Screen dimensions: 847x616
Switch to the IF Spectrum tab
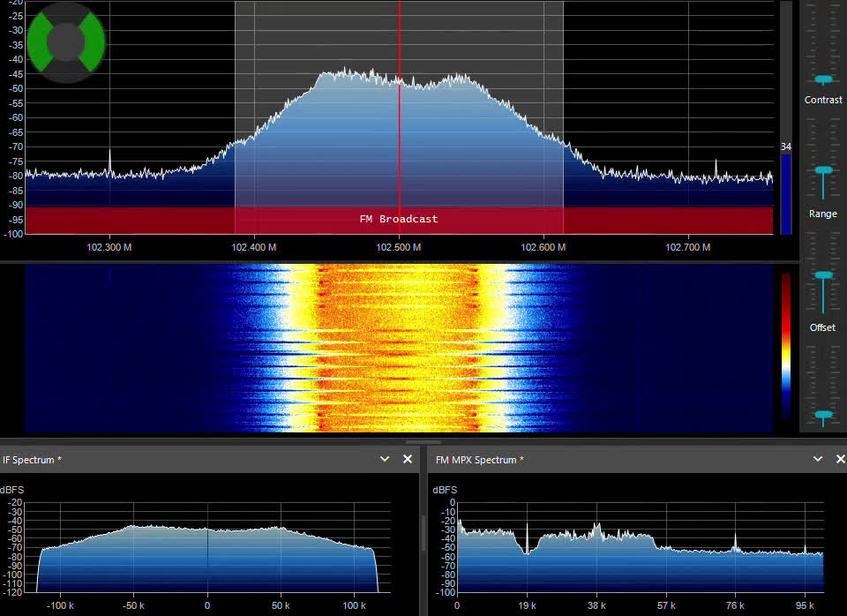pyautogui.click(x=30, y=459)
